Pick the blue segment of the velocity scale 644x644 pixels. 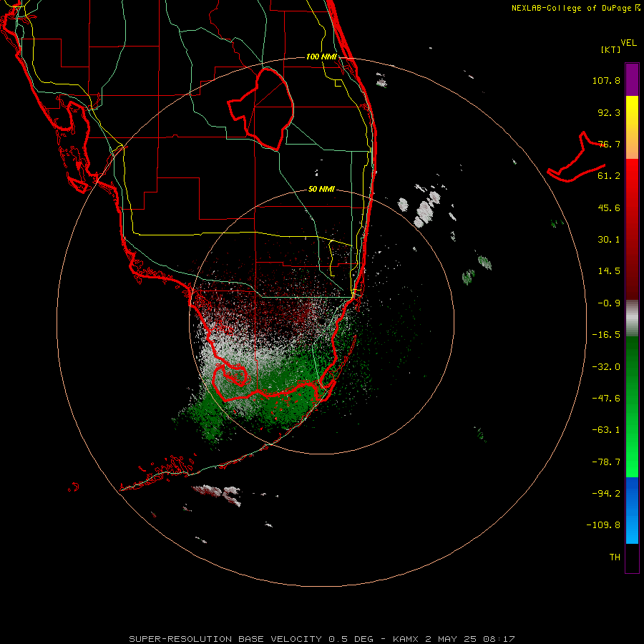click(x=632, y=510)
